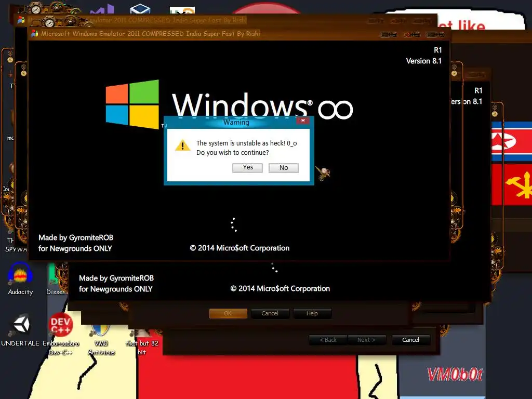532x399 pixels.
Task: Click "Version 8.1" in the front emulator window
Action: click(424, 61)
